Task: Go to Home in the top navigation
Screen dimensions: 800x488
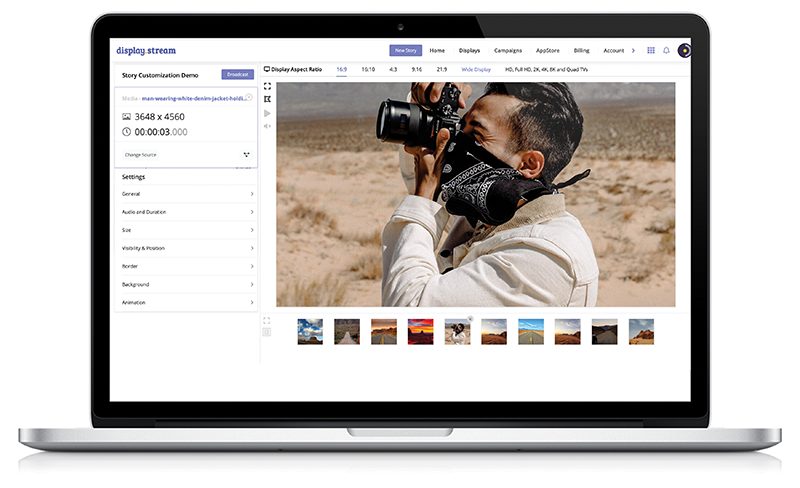Action: click(437, 51)
